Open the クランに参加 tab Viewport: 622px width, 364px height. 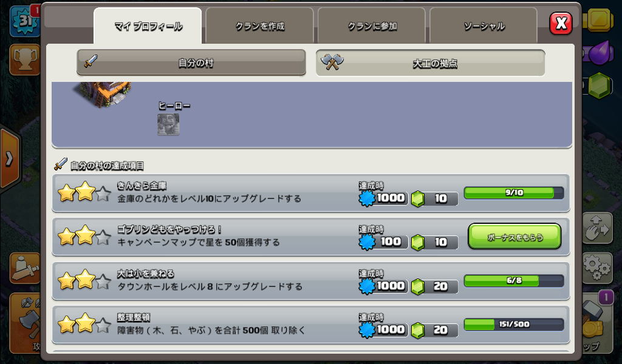(372, 26)
